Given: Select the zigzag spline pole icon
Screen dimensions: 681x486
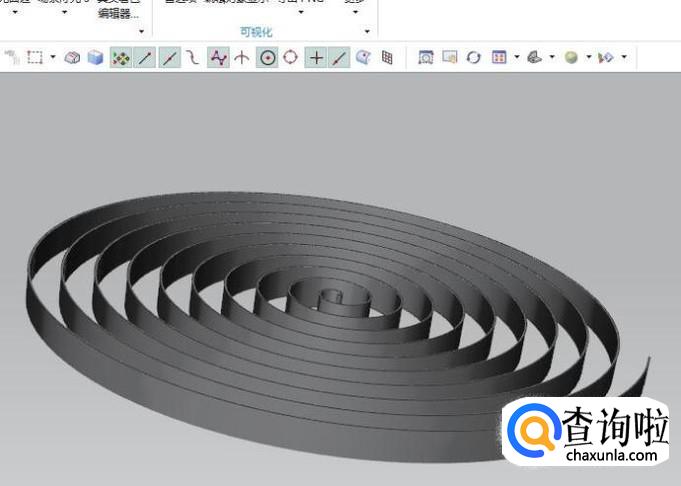Looking at the screenshot, I should tap(218, 58).
